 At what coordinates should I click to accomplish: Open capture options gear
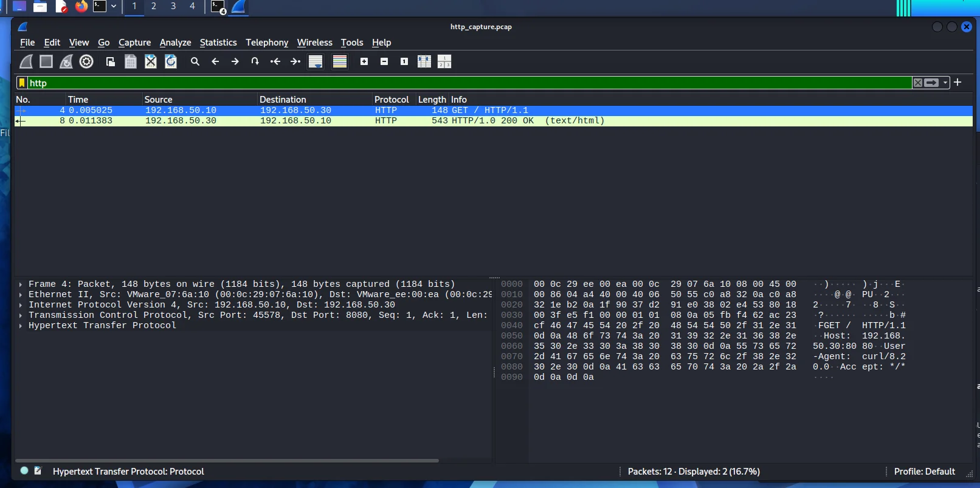(86, 61)
